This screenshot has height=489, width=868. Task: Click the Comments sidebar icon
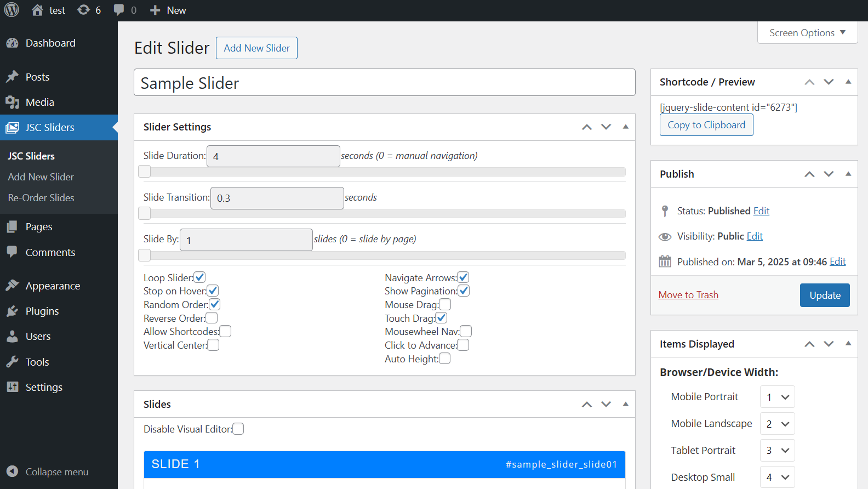13,252
